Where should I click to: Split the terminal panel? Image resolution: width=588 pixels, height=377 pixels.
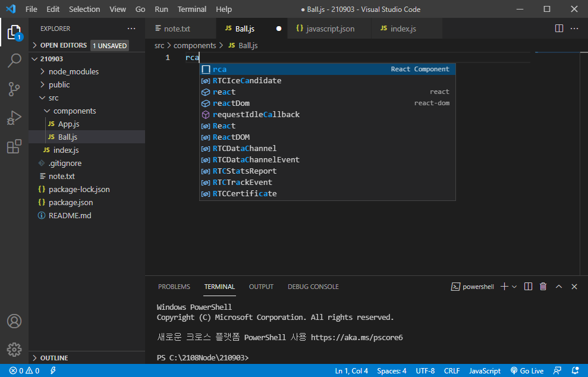528,287
